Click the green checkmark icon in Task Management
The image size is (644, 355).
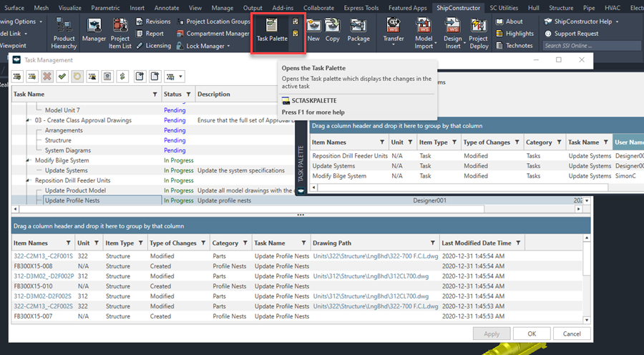pos(62,77)
